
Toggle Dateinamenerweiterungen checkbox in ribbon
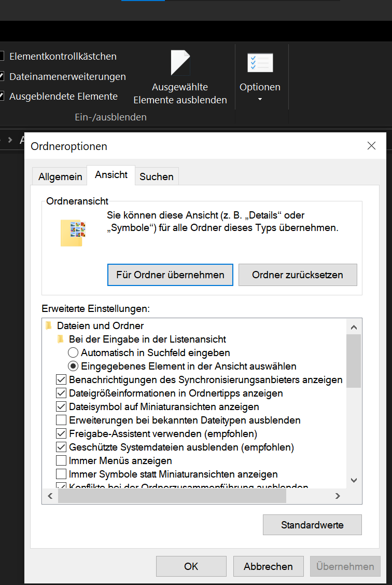click(x=2, y=76)
